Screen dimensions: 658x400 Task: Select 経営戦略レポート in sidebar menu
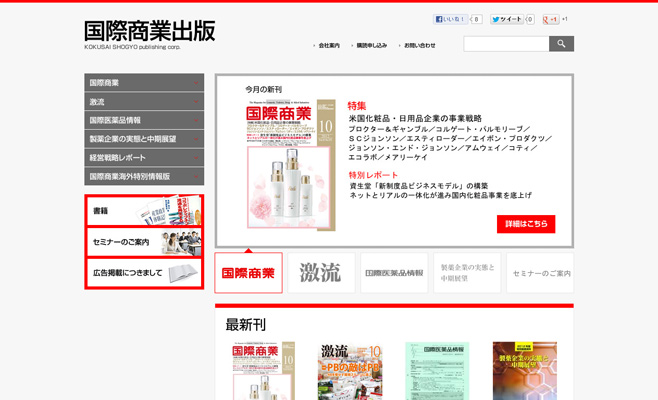click(x=144, y=158)
